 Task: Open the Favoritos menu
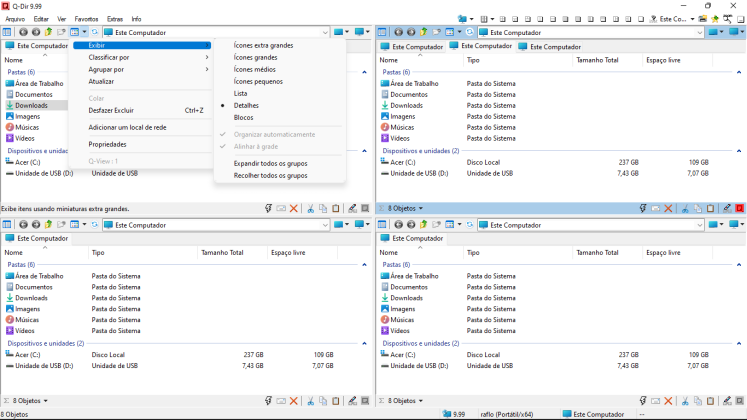(x=86, y=19)
